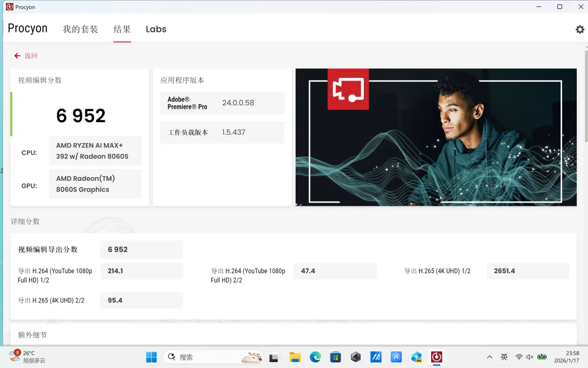Select the 结果 tab
The height and width of the screenshot is (368, 588).
[x=122, y=29]
